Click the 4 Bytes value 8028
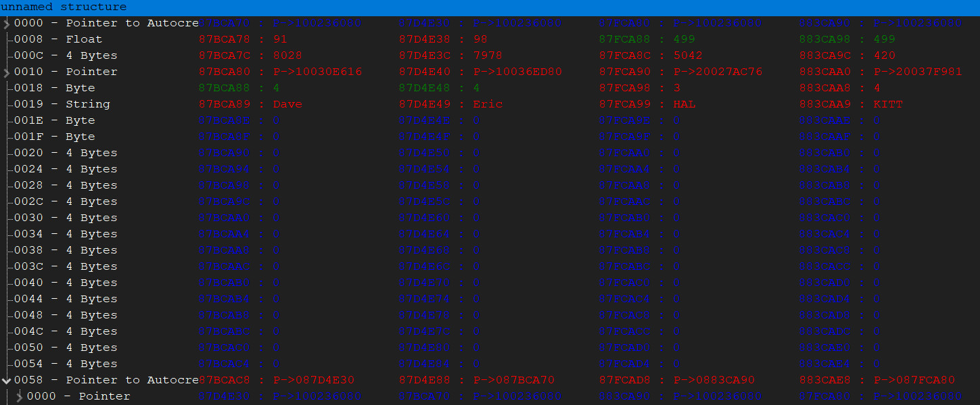 pyautogui.click(x=287, y=56)
